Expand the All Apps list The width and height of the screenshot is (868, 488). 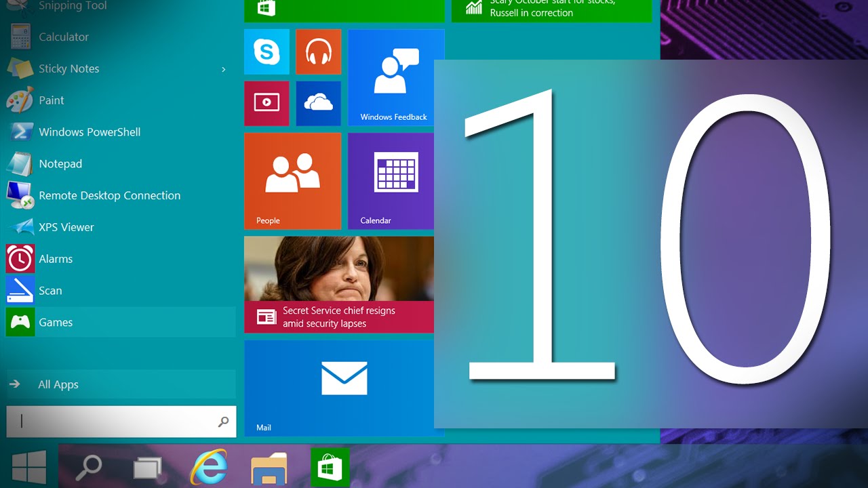click(x=58, y=384)
